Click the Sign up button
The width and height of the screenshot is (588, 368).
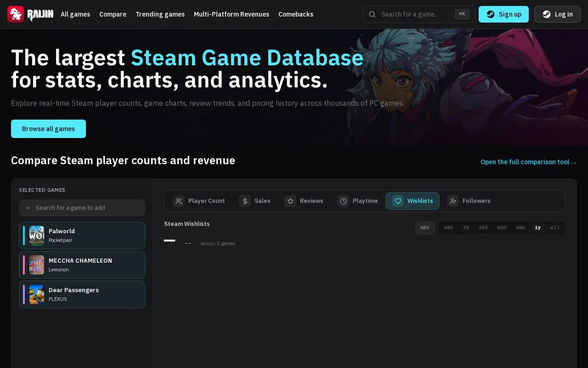[503, 14]
